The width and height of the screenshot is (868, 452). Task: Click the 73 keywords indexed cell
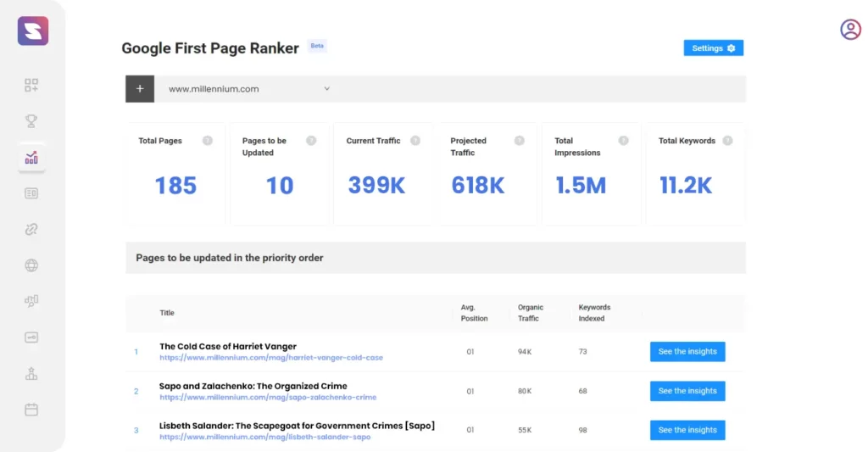[583, 352]
